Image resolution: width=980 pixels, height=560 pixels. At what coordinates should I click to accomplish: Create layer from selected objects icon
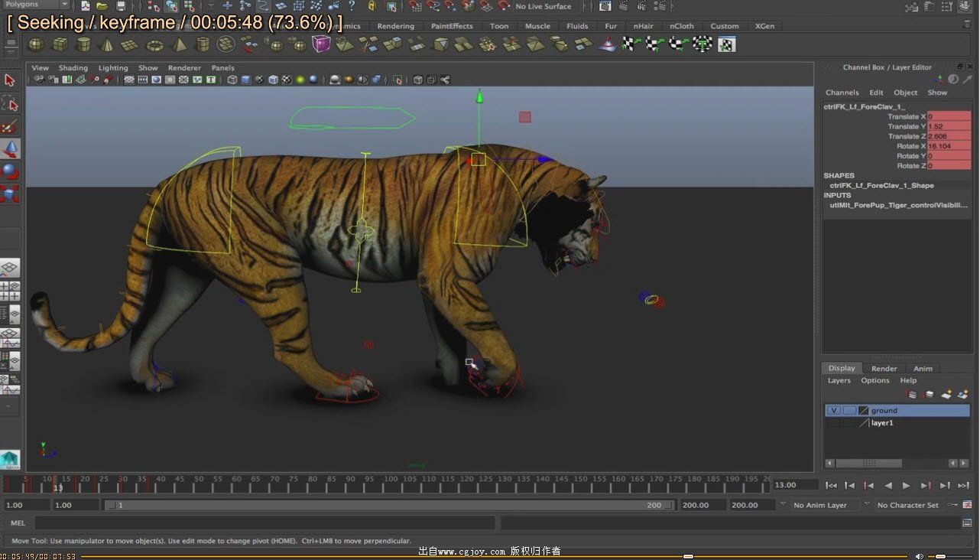click(962, 394)
